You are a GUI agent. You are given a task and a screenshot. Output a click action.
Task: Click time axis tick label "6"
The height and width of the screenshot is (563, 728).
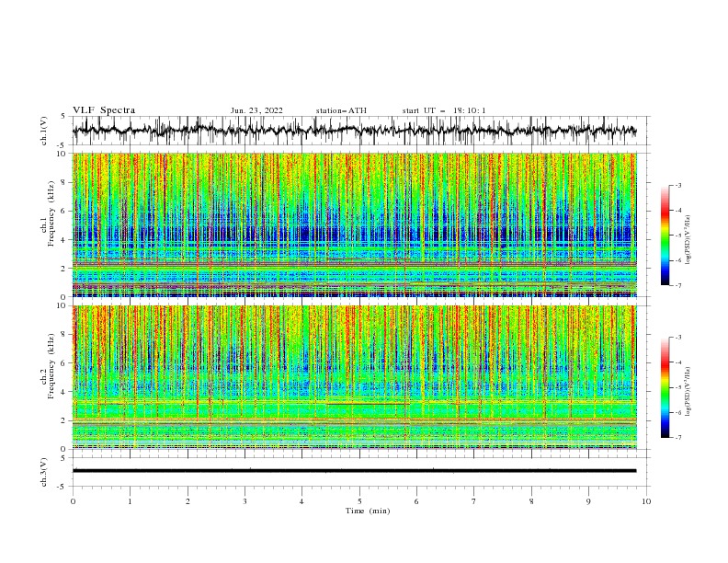pyautogui.click(x=417, y=501)
